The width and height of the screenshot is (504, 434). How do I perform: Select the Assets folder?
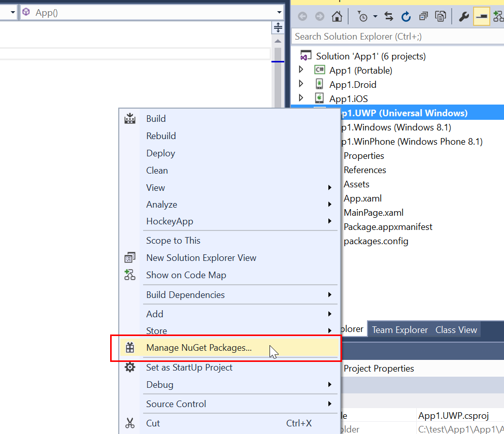pyautogui.click(x=356, y=184)
